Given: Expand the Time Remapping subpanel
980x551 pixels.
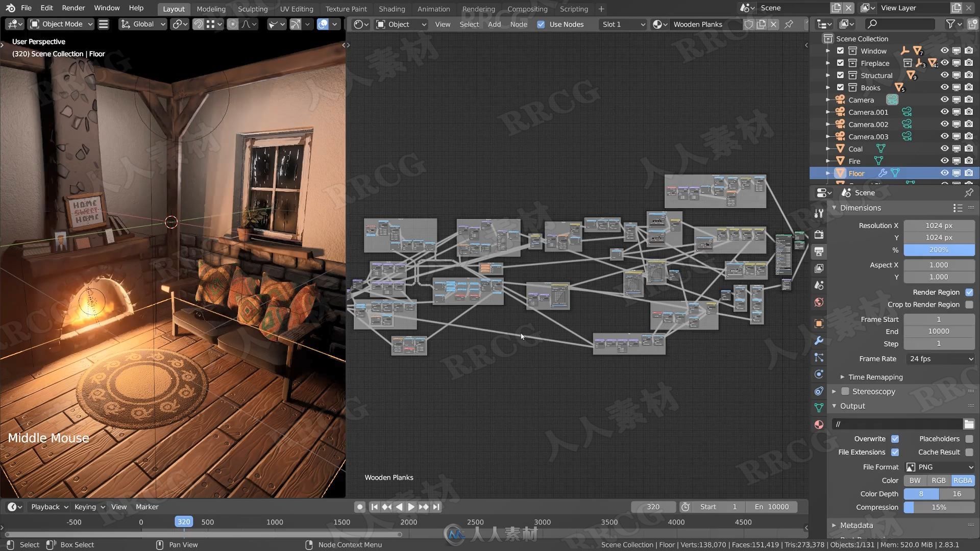Looking at the screenshot, I should coord(875,377).
